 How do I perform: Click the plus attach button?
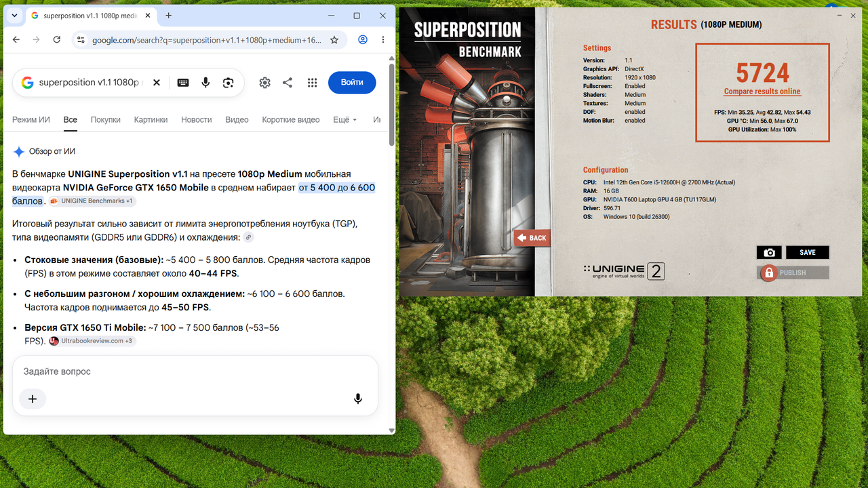33,399
